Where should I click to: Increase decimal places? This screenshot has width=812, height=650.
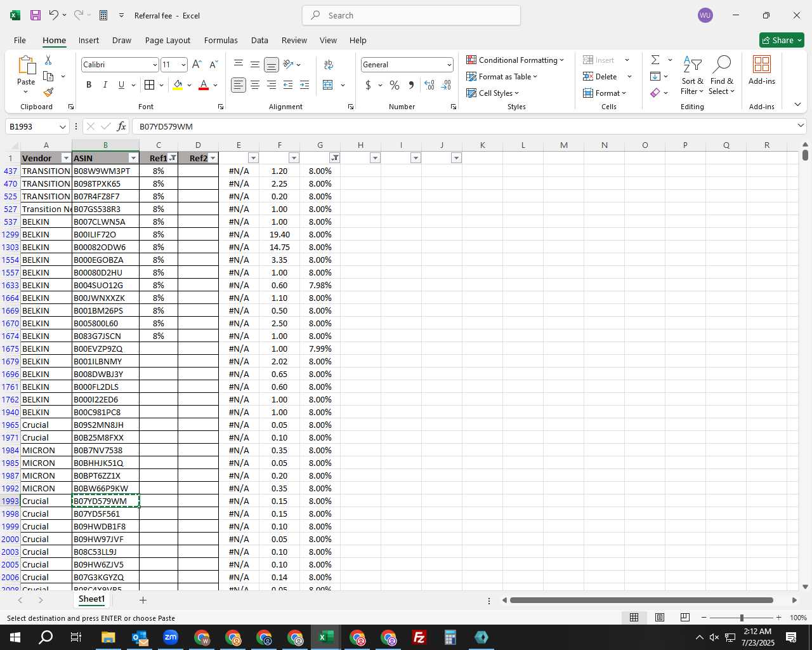click(x=429, y=85)
